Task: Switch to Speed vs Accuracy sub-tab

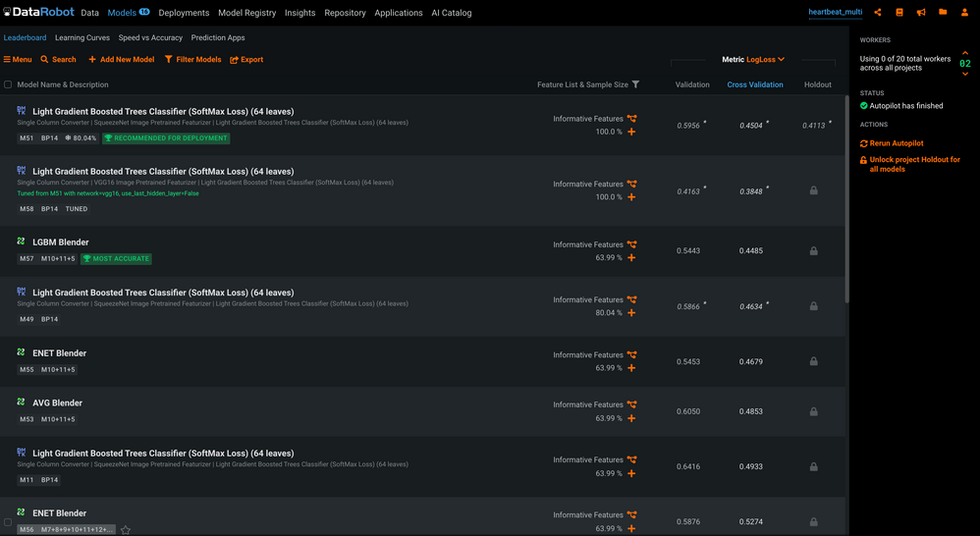Action: click(150, 37)
